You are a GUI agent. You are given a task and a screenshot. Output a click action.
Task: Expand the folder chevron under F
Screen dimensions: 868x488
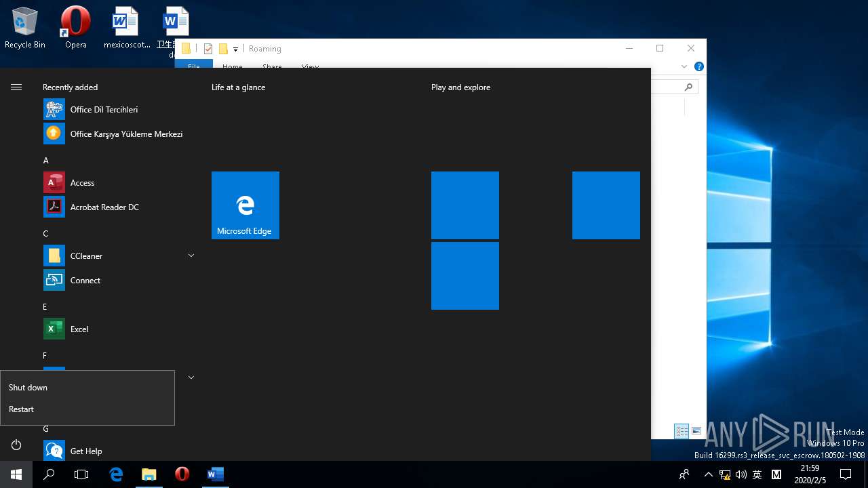coord(191,378)
